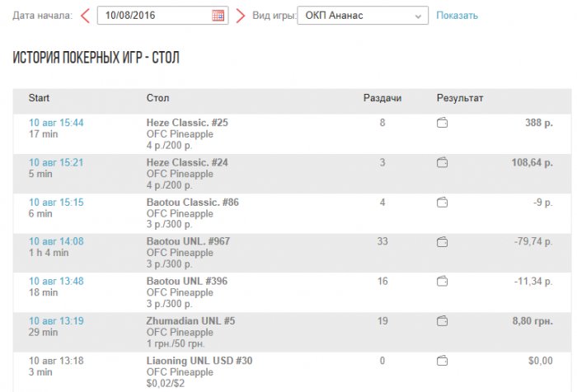Open hand history icon for Baotou UNL #396
This screenshot has width=577, height=392.
[x=443, y=281]
